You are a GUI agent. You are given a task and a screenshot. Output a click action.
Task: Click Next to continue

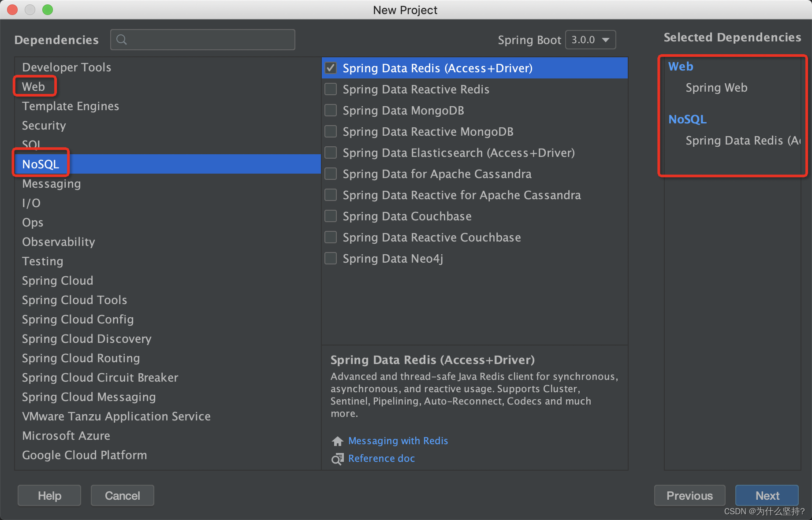tap(767, 496)
